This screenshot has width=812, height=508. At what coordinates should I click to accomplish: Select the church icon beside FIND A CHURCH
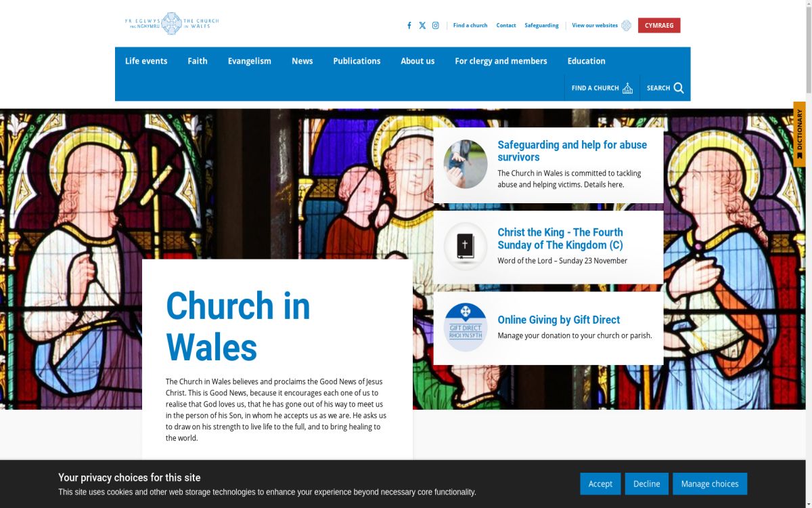627,87
